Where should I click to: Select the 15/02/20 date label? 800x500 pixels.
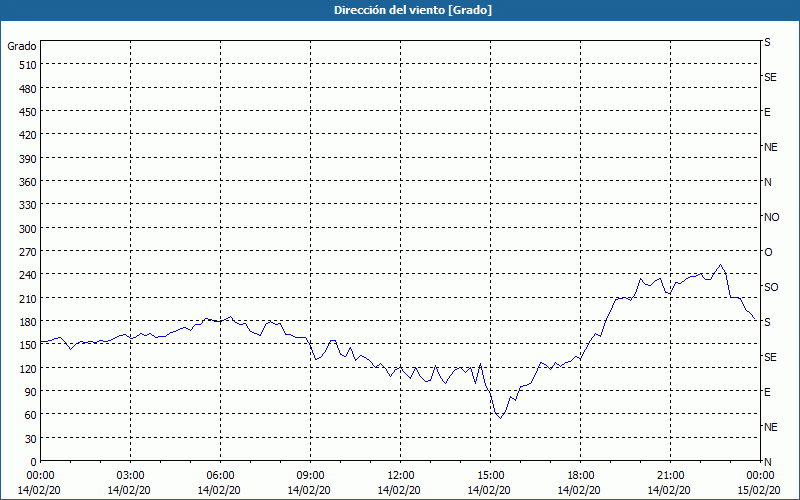(x=760, y=490)
